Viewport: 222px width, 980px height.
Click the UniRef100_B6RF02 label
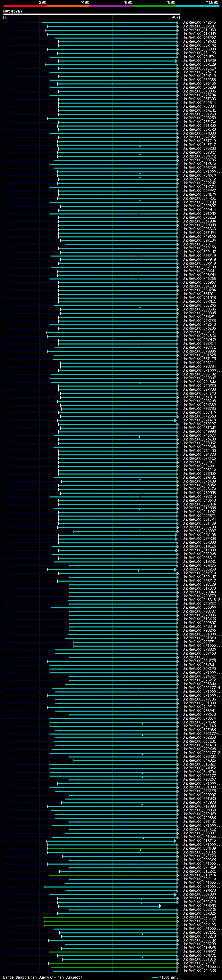click(x=199, y=45)
